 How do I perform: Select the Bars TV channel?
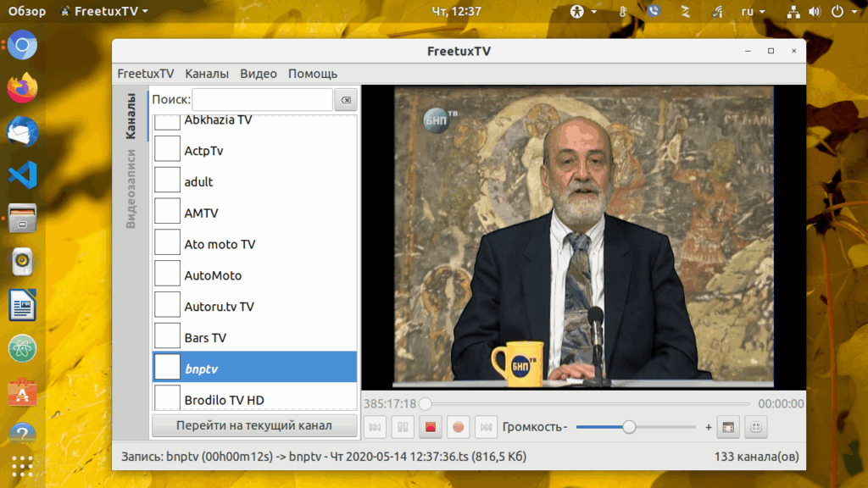tap(254, 337)
